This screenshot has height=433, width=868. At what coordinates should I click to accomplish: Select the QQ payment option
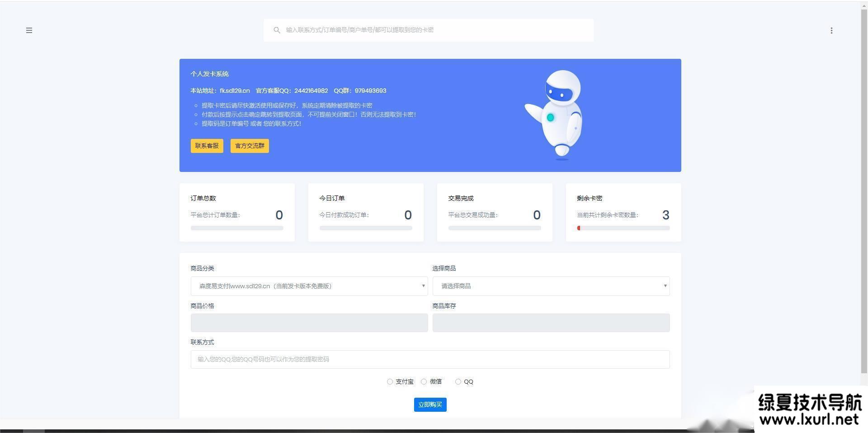pyautogui.click(x=458, y=382)
